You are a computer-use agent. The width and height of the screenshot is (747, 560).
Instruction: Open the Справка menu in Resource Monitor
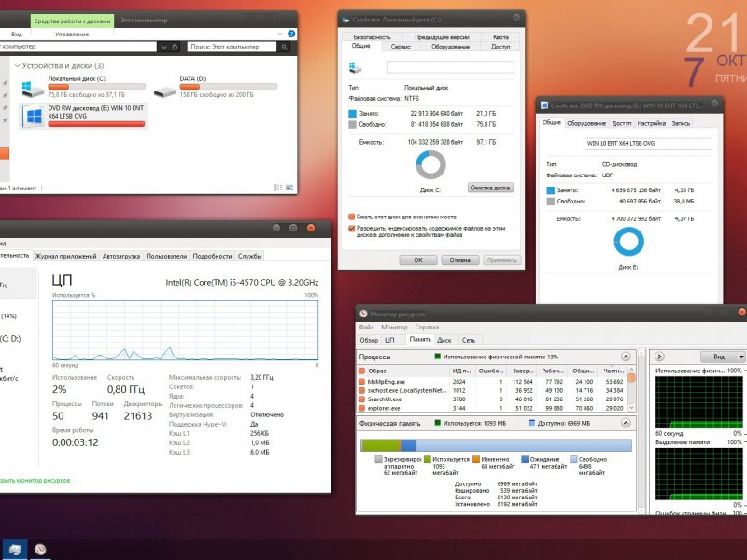point(427,328)
